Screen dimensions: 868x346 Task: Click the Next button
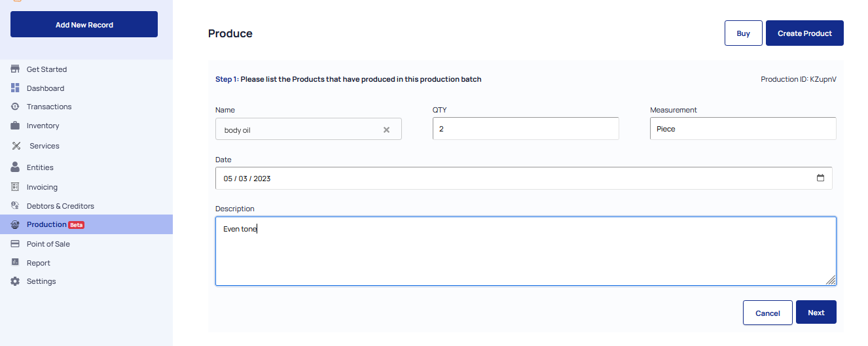coord(816,313)
